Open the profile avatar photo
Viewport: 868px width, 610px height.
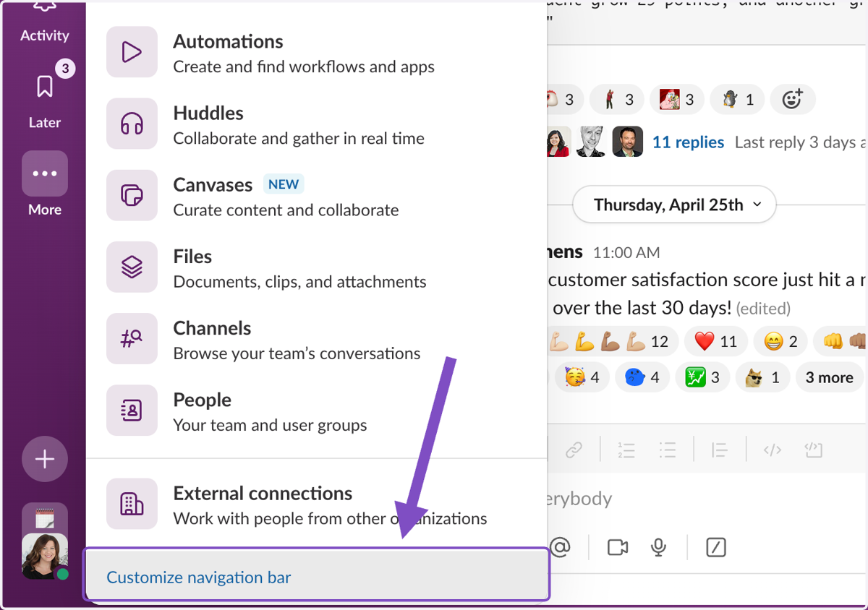45,557
